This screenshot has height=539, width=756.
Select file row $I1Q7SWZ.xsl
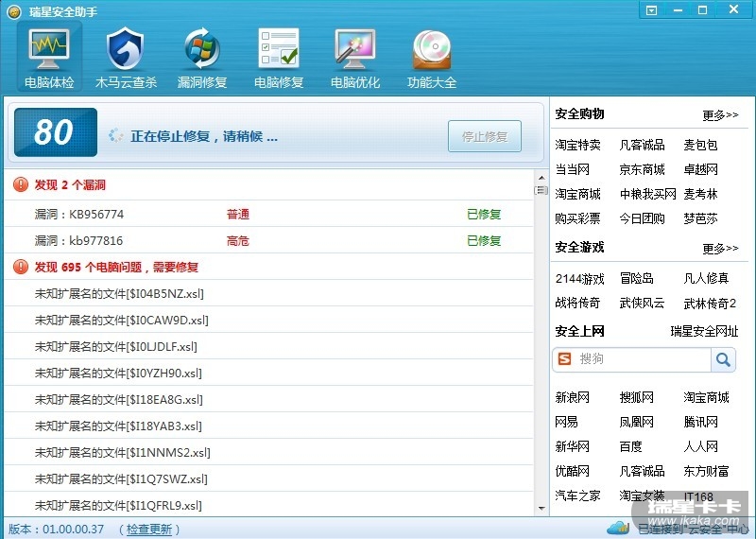pyautogui.click(x=268, y=479)
